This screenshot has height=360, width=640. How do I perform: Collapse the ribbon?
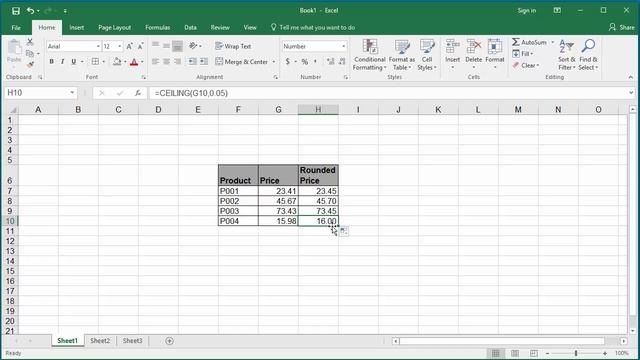click(631, 77)
